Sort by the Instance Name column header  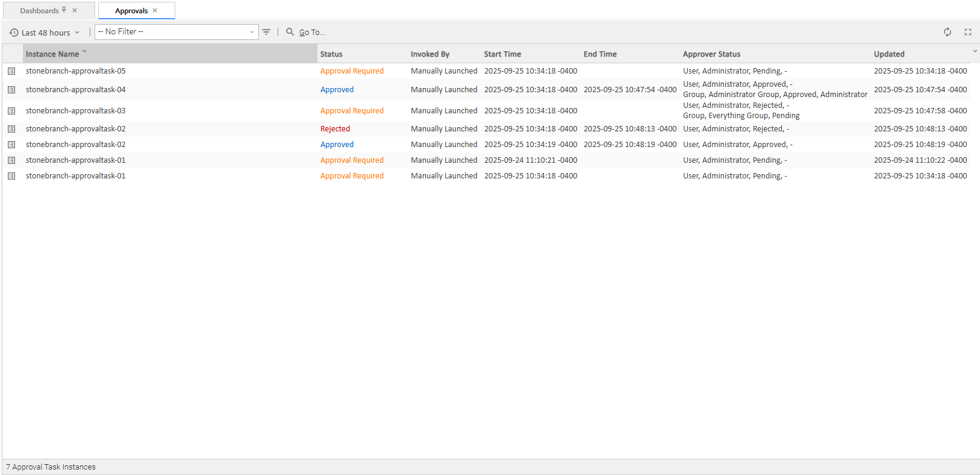tap(52, 54)
